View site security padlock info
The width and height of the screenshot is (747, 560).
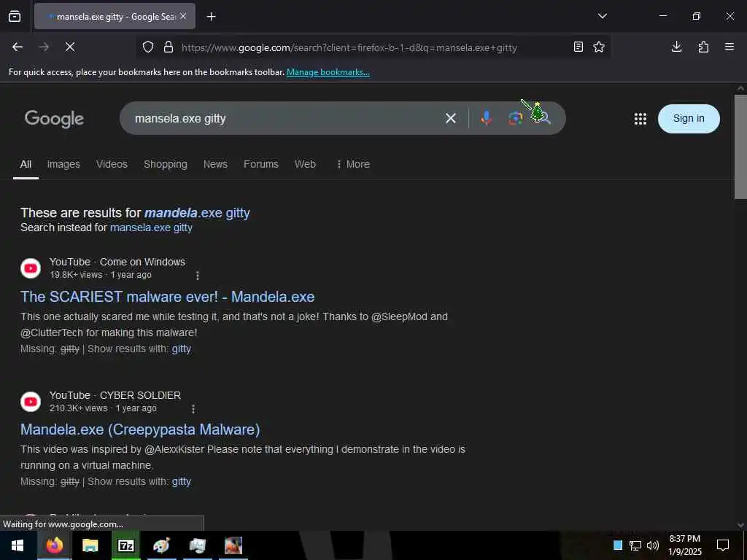pos(169,47)
